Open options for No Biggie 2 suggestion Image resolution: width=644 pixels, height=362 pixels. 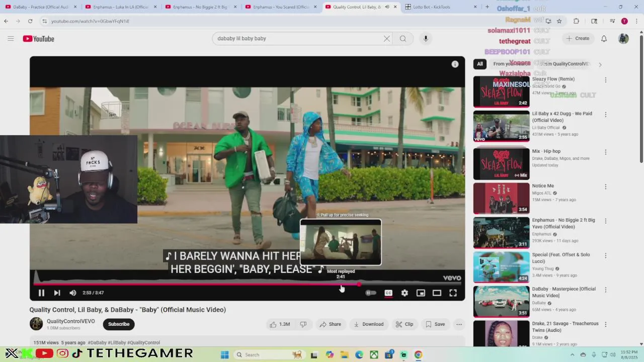click(605, 221)
